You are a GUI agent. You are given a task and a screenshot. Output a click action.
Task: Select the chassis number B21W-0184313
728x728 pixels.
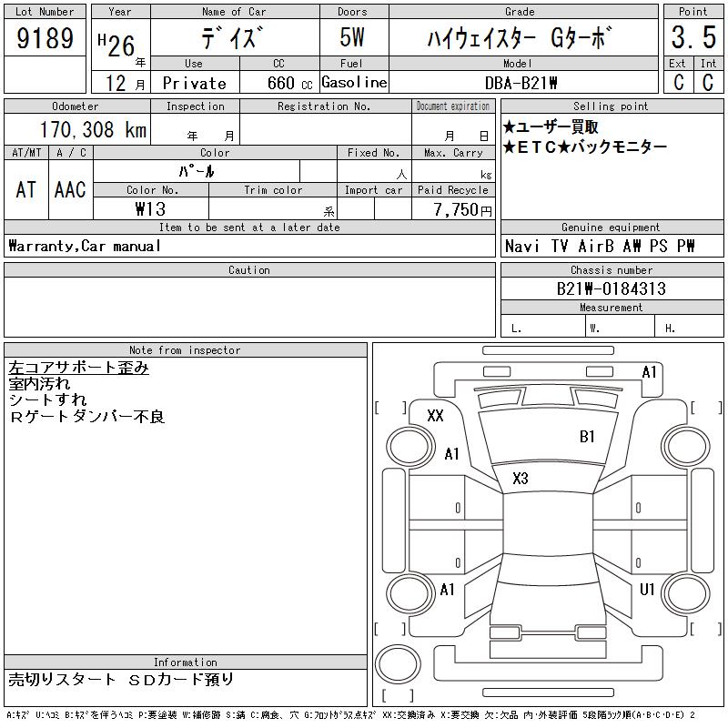click(612, 288)
